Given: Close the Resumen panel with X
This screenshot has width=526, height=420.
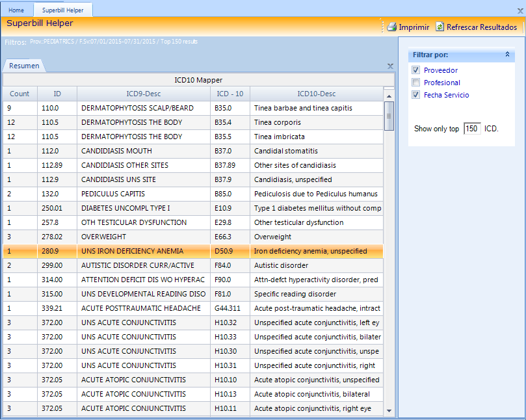Looking at the screenshot, I should (x=390, y=66).
